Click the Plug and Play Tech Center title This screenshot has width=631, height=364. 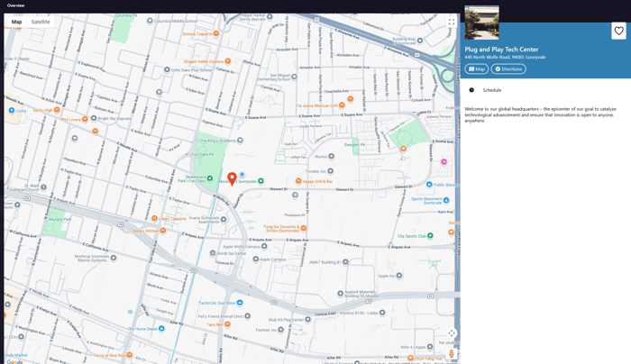coord(501,50)
